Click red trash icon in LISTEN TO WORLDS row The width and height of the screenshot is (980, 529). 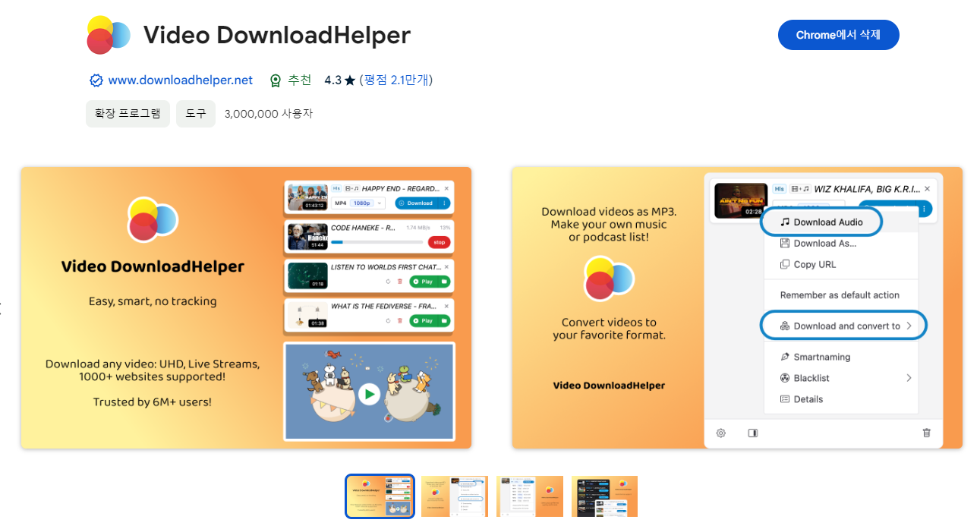pyautogui.click(x=400, y=282)
